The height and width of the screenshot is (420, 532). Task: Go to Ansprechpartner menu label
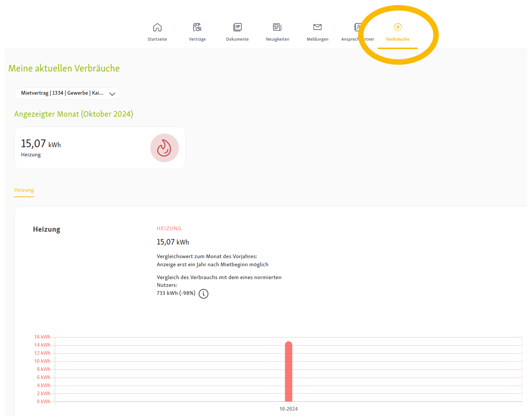coord(358,39)
